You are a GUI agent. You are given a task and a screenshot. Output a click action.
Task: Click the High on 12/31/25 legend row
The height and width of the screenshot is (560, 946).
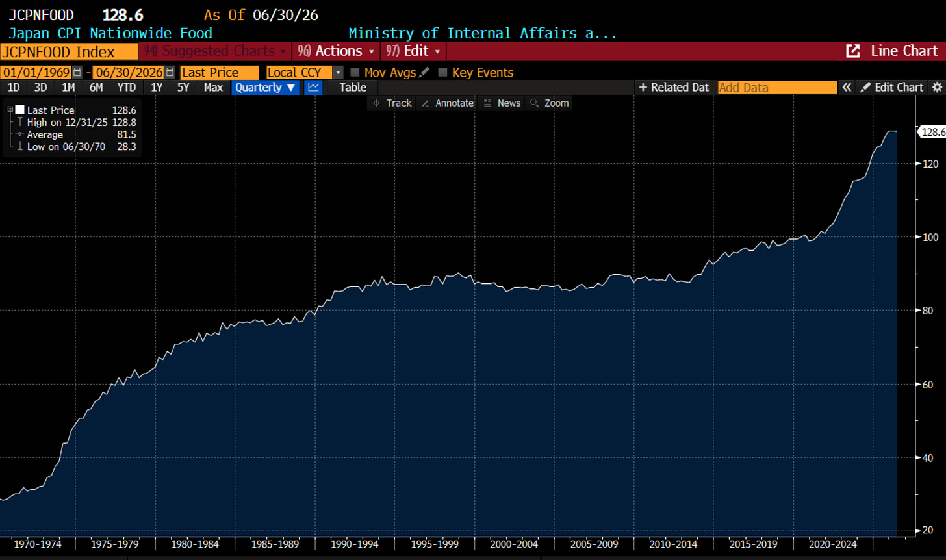pyautogui.click(x=77, y=122)
